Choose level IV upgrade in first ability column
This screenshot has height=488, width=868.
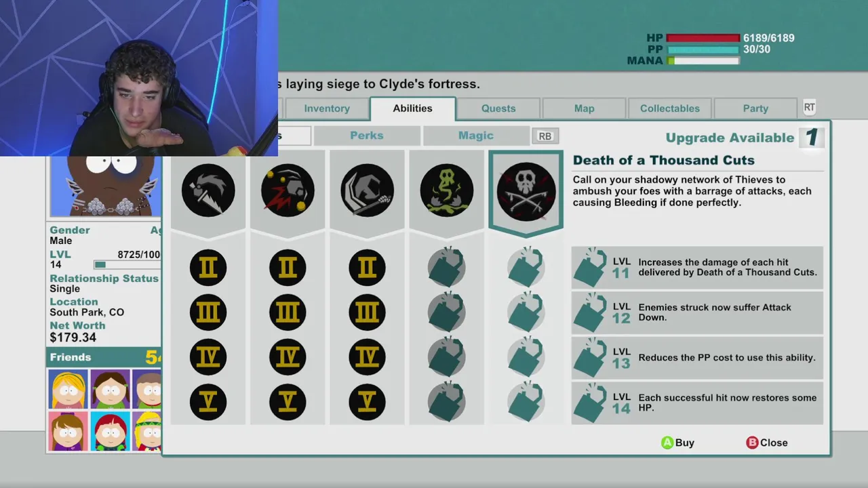pyautogui.click(x=208, y=357)
